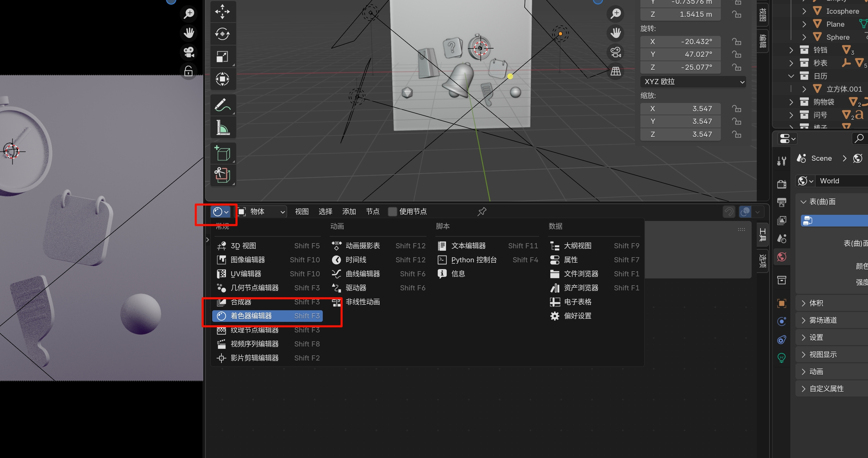This screenshot has height=458, width=868.
Task: Click the pin icon in node editor header
Action: pyautogui.click(x=482, y=212)
